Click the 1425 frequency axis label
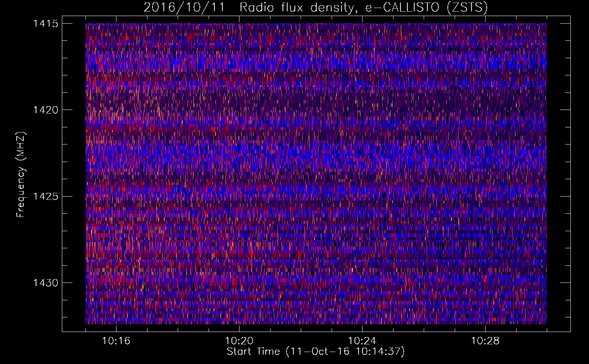 point(46,197)
